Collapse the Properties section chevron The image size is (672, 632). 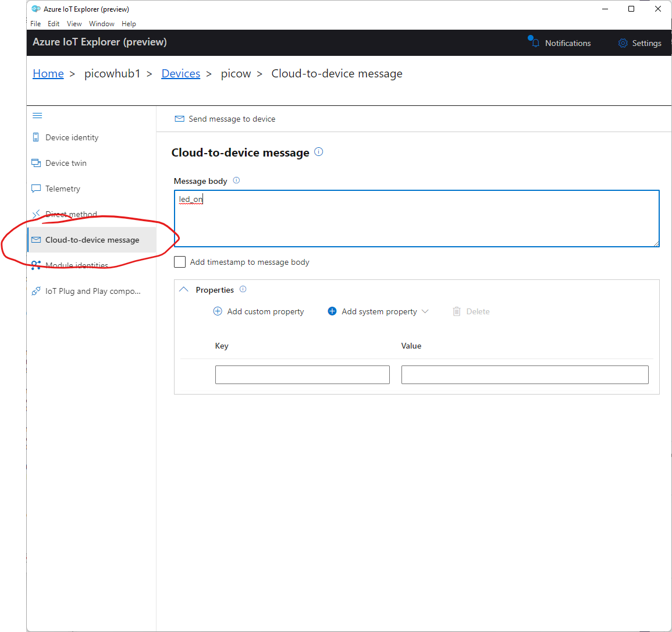[184, 289]
